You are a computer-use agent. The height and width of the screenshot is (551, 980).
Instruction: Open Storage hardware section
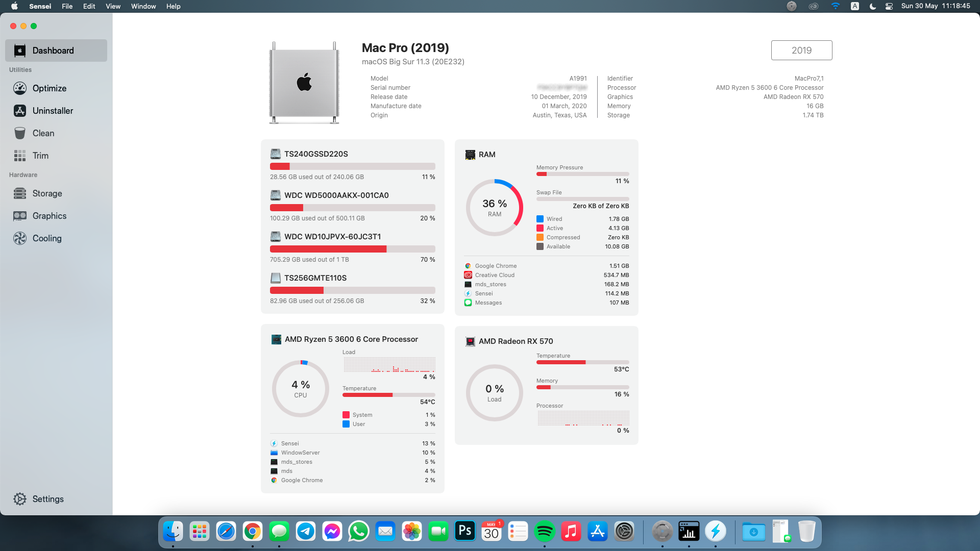(47, 193)
